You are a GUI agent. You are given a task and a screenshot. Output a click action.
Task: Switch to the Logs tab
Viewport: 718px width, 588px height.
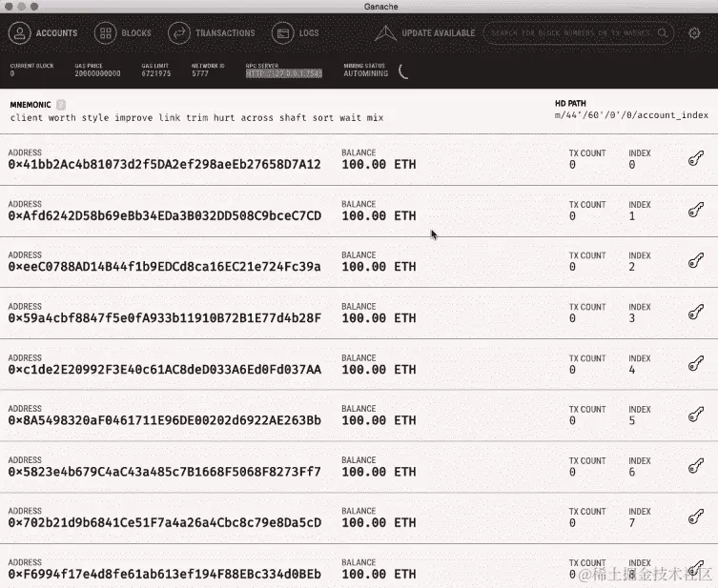(x=295, y=33)
